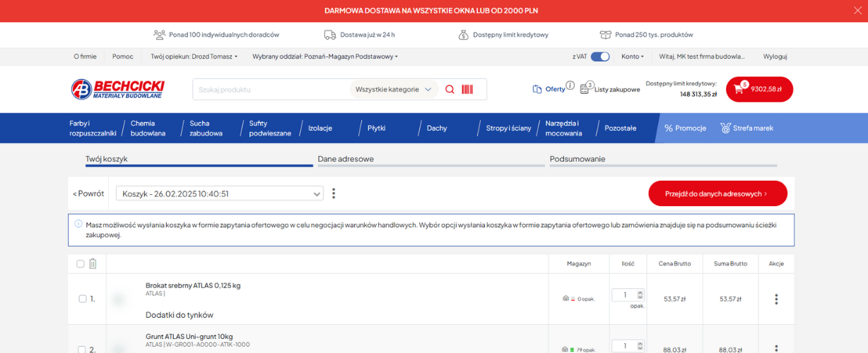Screen dimensions: 868x353
Task: Click the credit limit money bag icon
Action: (x=464, y=35)
